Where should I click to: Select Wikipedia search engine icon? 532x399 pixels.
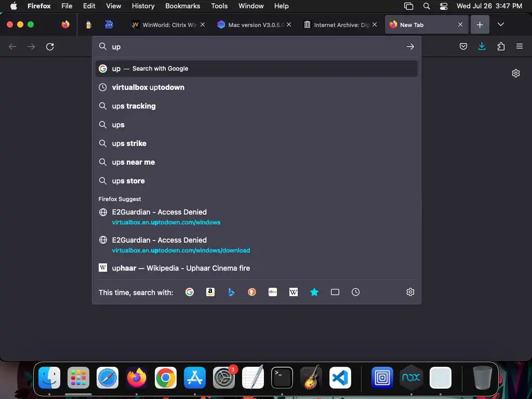coord(294,292)
